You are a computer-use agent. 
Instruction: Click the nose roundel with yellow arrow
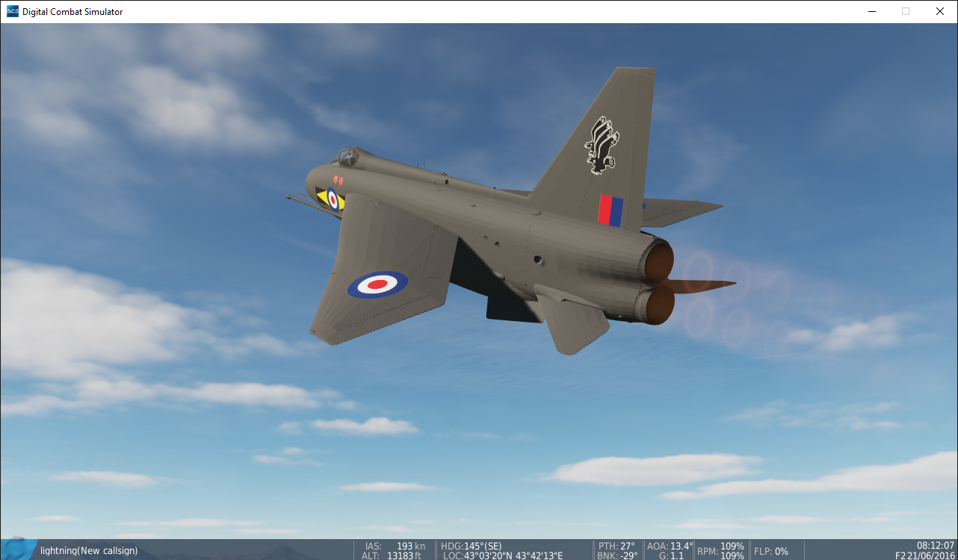331,199
